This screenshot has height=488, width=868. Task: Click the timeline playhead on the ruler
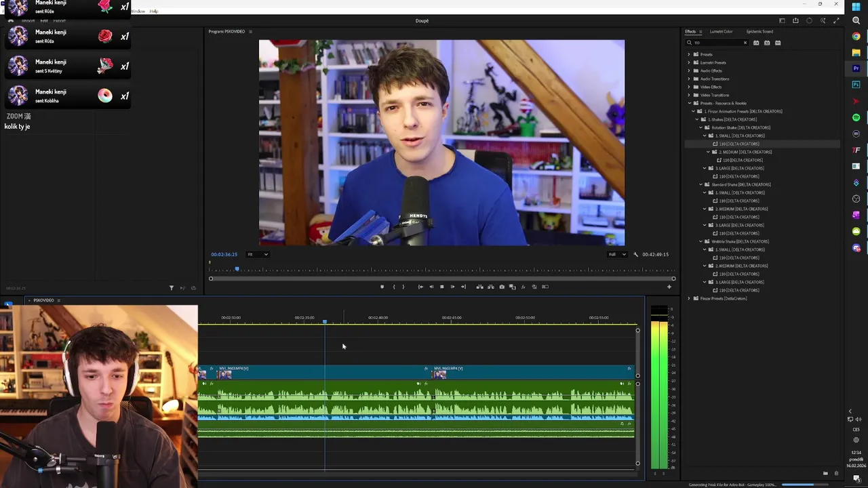click(x=325, y=321)
